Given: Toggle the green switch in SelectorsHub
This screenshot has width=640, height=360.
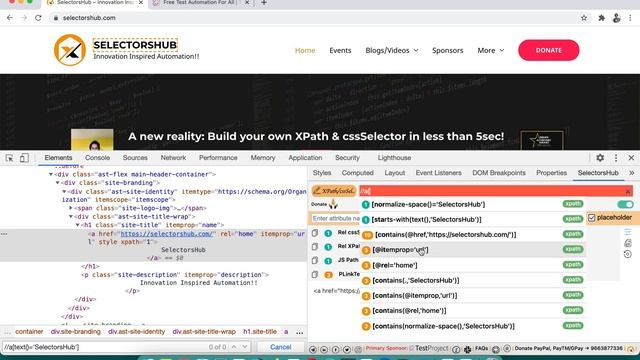Looking at the screenshot, I should [625, 204].
